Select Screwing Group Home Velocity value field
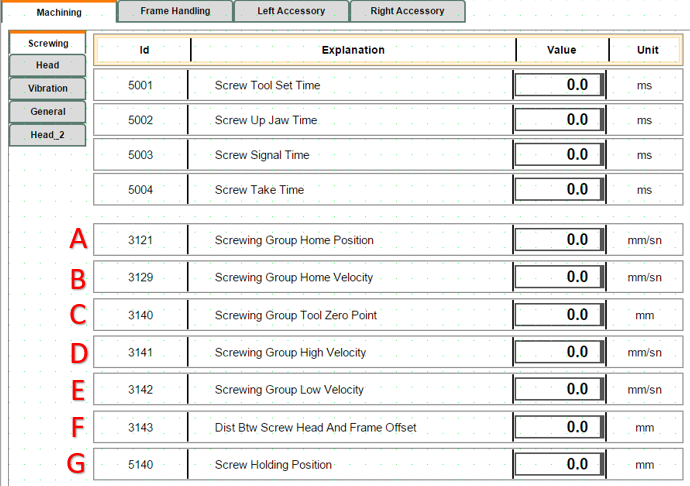 pyautogui.click(x=560, y=277)
